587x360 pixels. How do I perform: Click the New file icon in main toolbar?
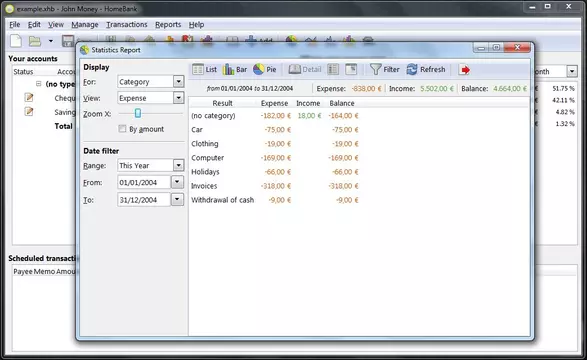pyautogui.click(x=16, y=41)
